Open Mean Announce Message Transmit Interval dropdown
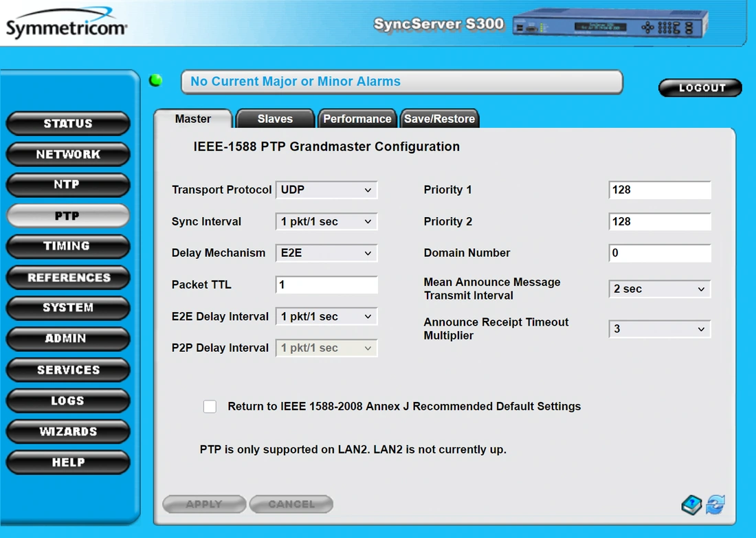 pos(658,289)
